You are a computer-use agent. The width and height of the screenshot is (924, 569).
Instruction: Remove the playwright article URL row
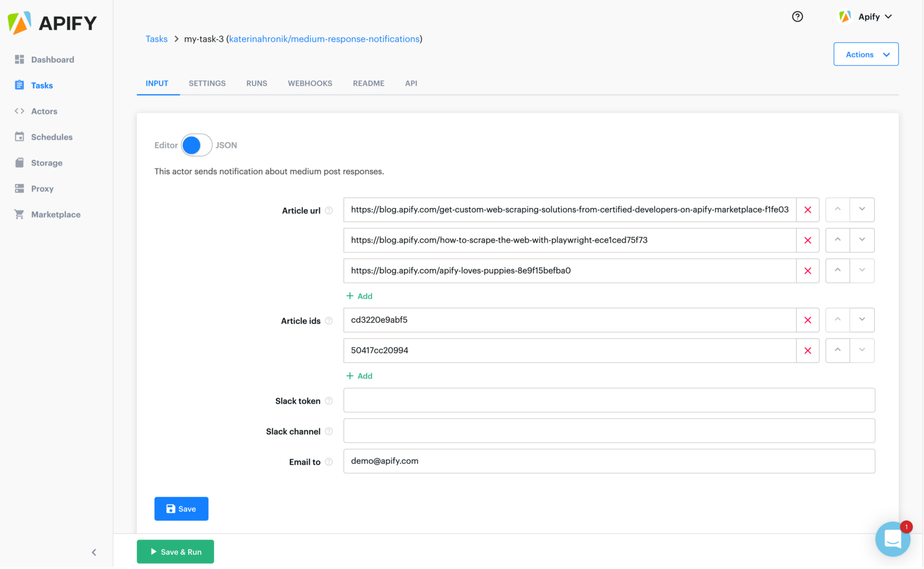click(x=808, y=241)
